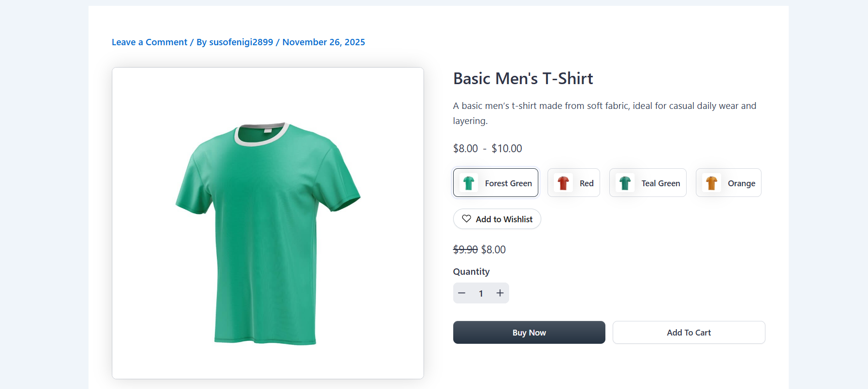Click the quantity number field

481,293
